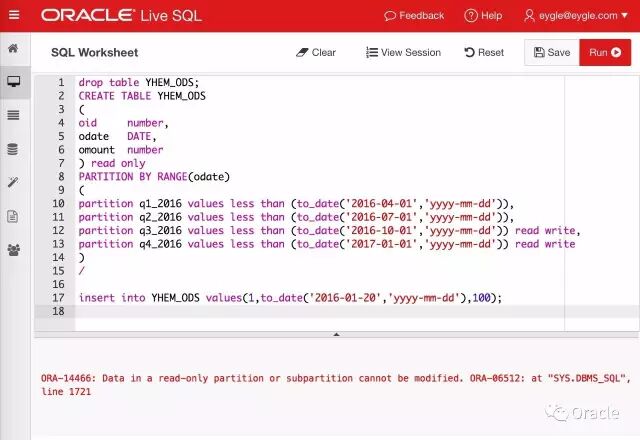
Task: Open the Feedback link
Action: point(414,16)
